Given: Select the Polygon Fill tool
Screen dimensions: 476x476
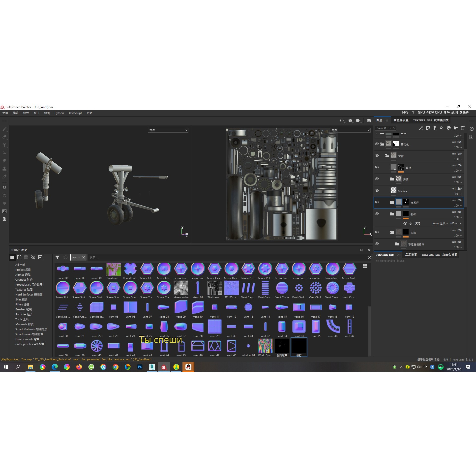Looking at the screenshot, I should (x=4, y=153).
